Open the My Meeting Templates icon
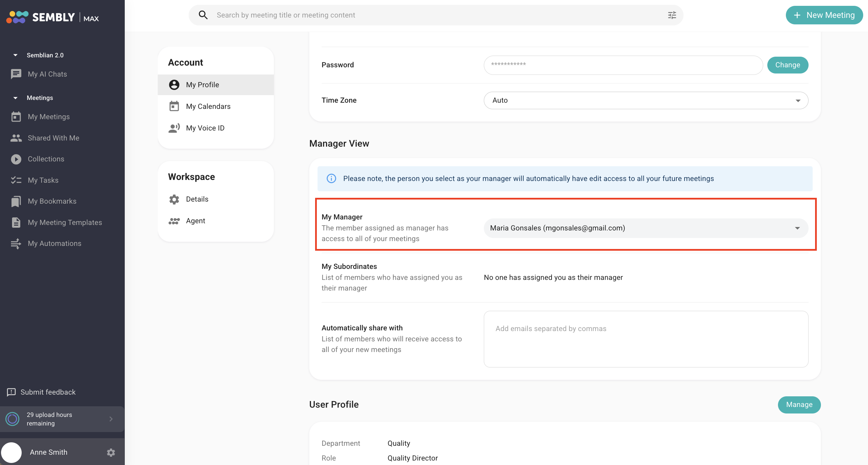Viewport: 868px width, 465px height. 16,223
